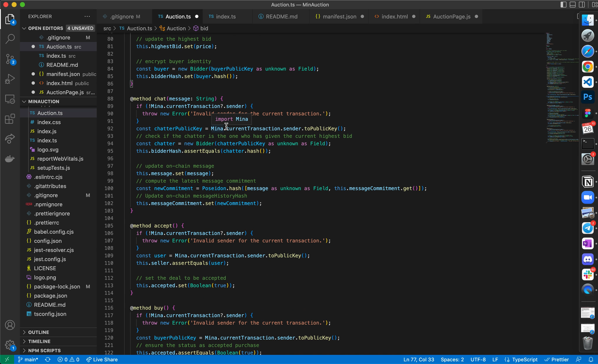Screen dimensions: 598x364
Task: Click src breadcrumb folder segment
Action: click(107, 28)
